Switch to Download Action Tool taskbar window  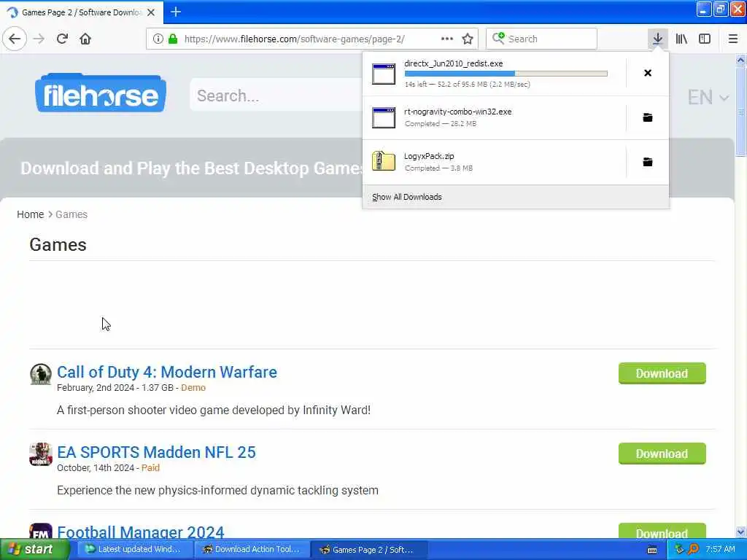(252, 549)
